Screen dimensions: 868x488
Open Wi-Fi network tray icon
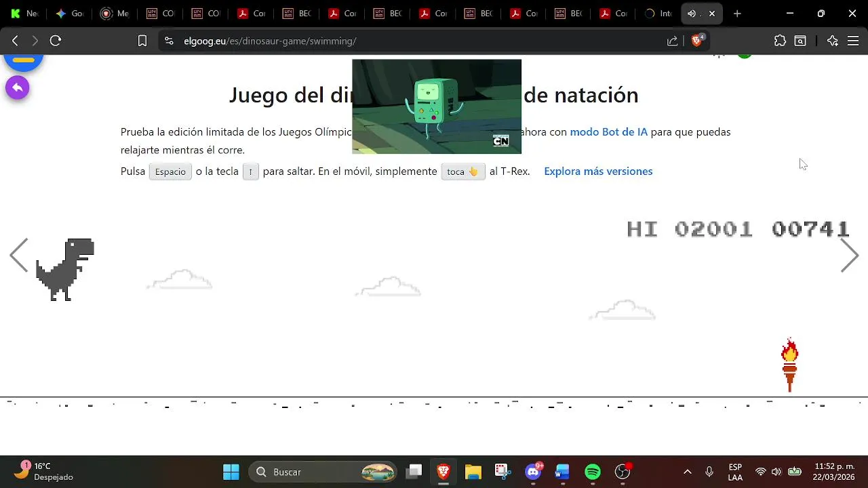[761, 472]
